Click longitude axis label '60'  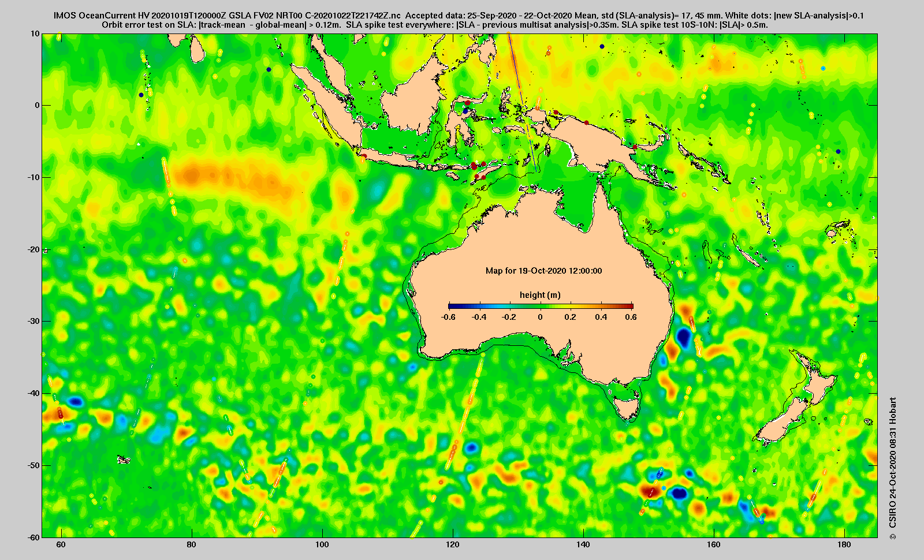[61, 544]
